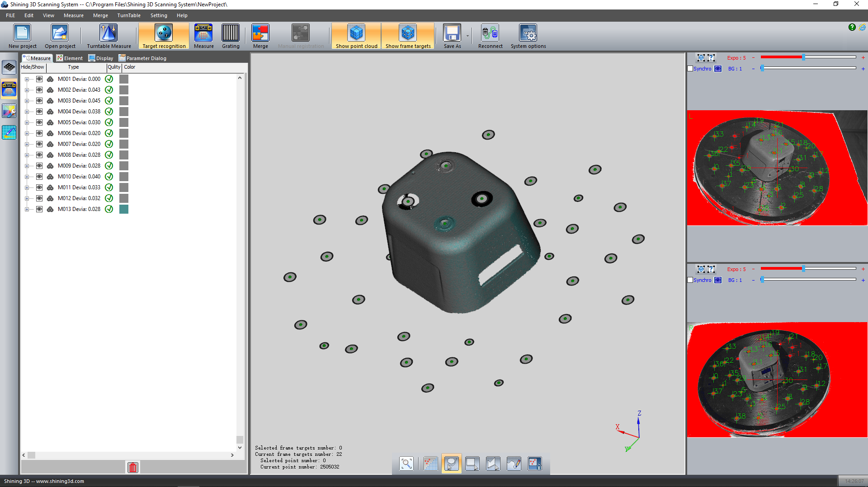Click the Turntable Measure toolbar icon
The width and height of the screenshot is (868, 487).
[108, 36]
